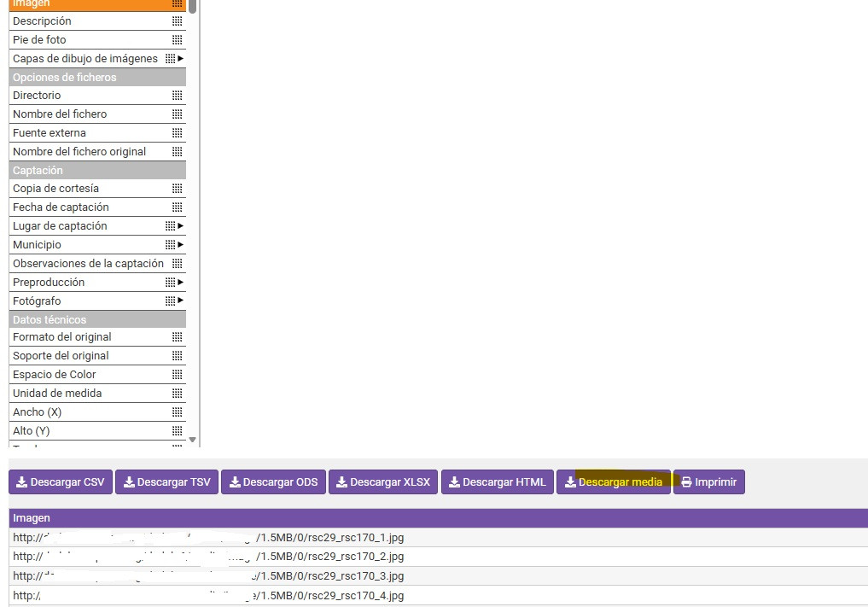Select Copia de cortesía list item

[55, 189]
